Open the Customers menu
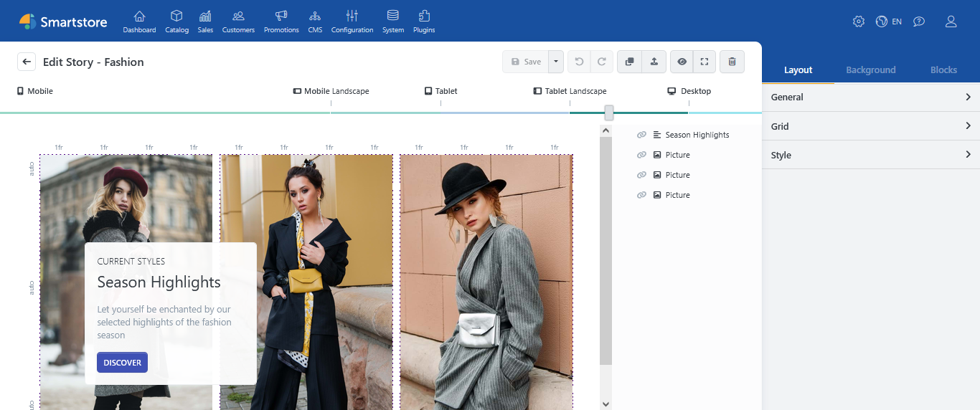This screenshot has height=410, width=980. [x=238, y=22]
